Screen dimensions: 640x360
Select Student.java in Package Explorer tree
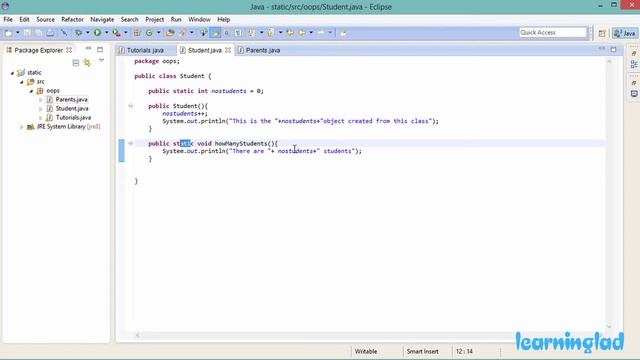pyautogui.click(x=72, y=109)
